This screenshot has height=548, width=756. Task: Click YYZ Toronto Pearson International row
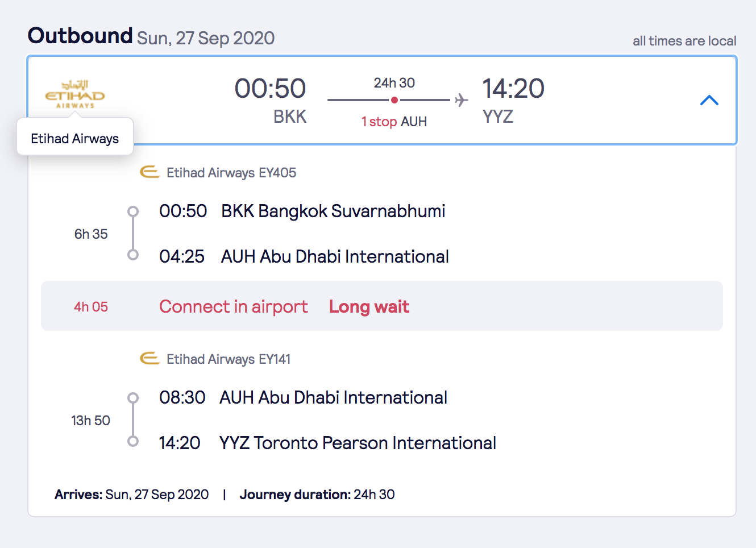[327, 443]
